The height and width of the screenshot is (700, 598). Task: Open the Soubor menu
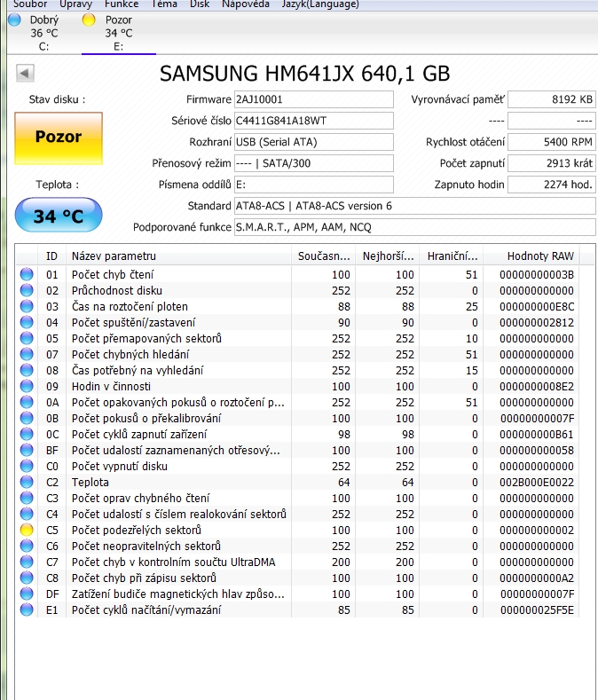pos(30,4)
